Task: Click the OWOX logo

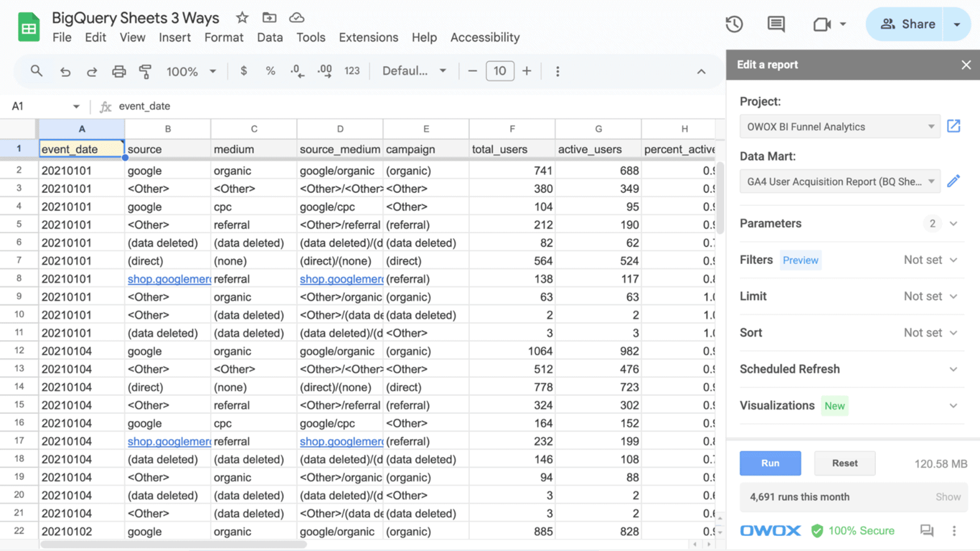Action: [771, 531]
